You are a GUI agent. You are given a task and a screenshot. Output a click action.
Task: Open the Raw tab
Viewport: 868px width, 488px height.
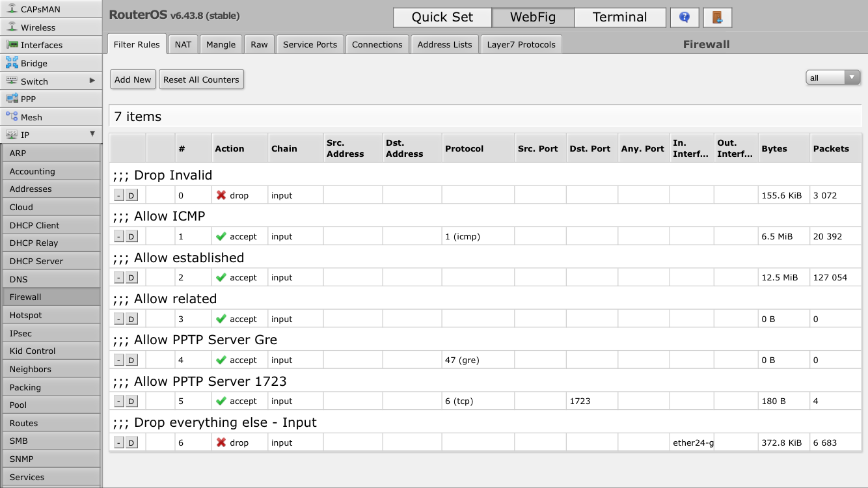pos(259,44)
